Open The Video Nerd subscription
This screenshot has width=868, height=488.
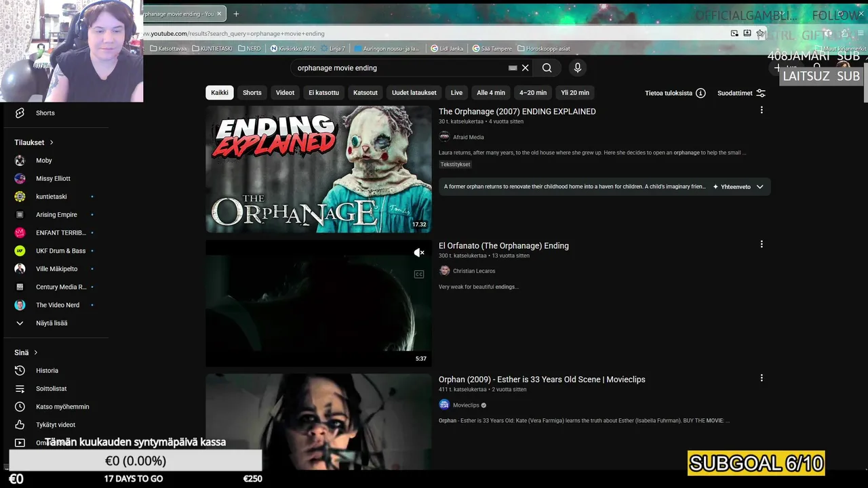58,305
